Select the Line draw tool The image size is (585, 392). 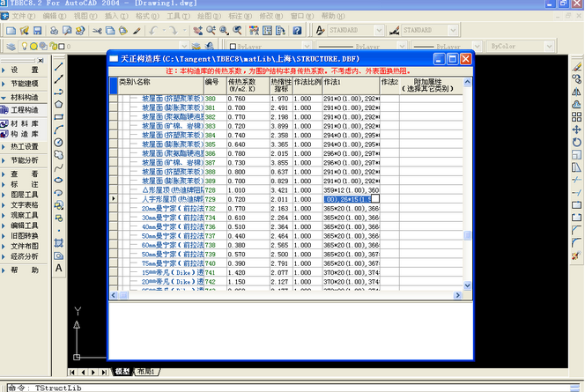59,67
